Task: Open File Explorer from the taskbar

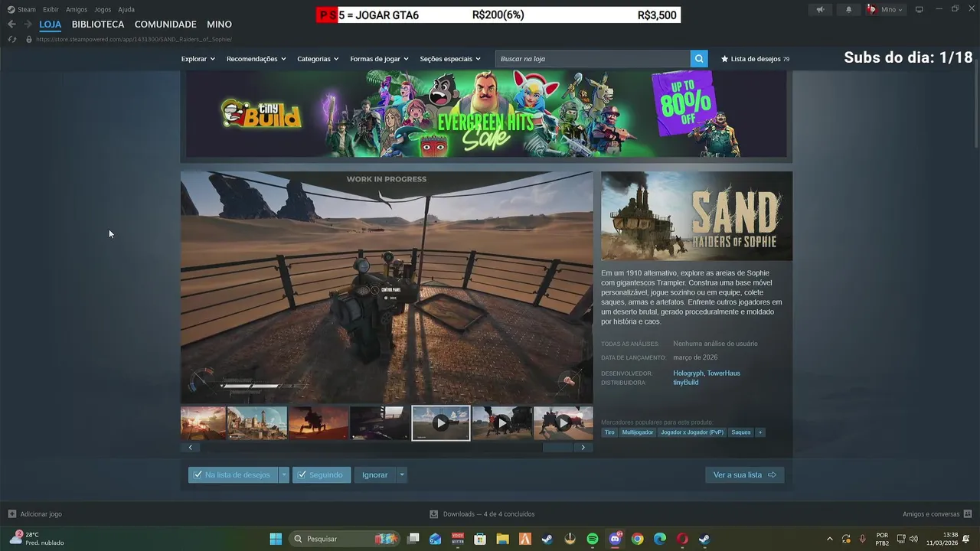Action: pyautogui.click(x=502, y=539)
